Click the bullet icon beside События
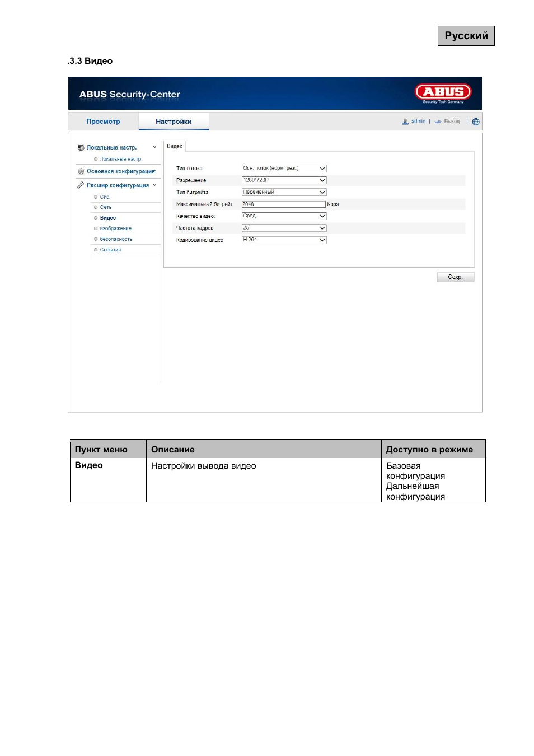534x756 pixels. tap(96, 250)
